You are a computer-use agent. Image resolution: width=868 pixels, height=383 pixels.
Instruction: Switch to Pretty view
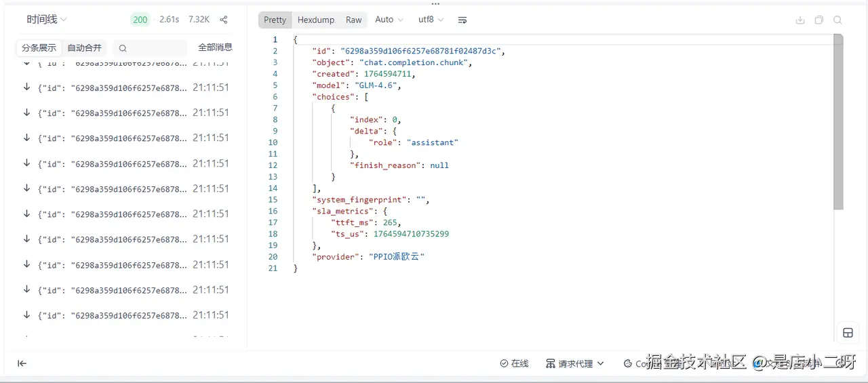(x=275, y=20)
